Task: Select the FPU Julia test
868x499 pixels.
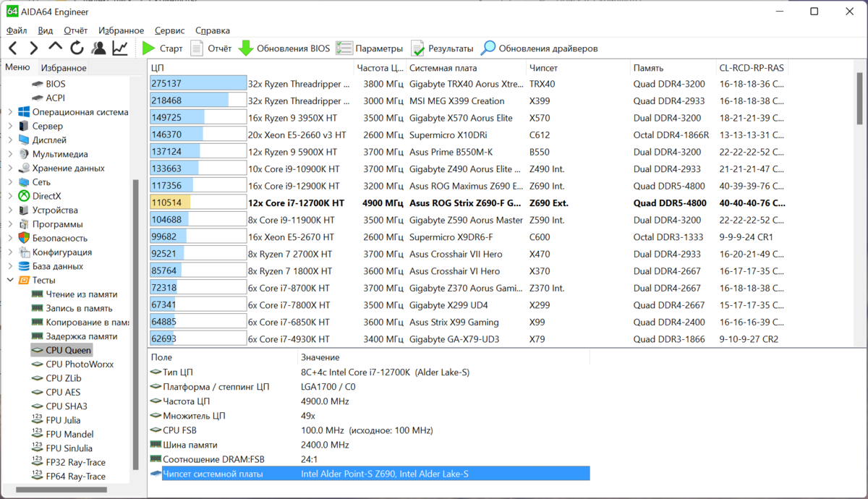Action: pyautogui.click(x=63, y=420)
